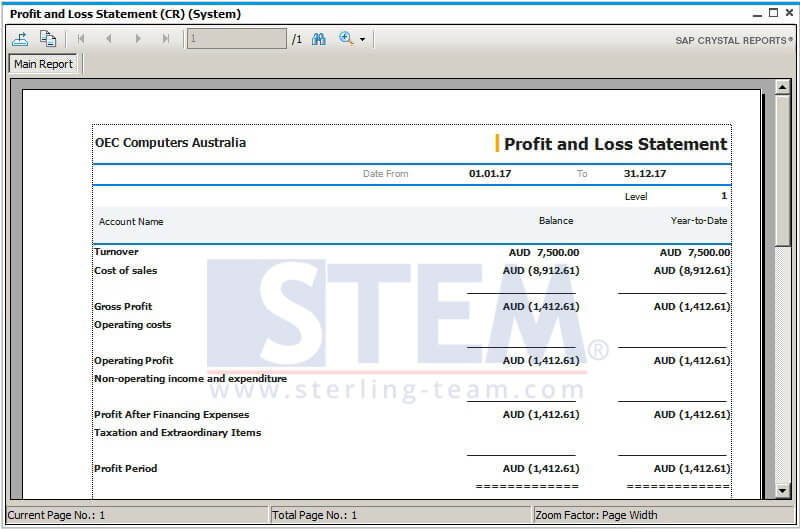Screen dimensions: 800x529
Task: Go to previous page arrow
Action: pyautogui.click(x=108, y=39)
